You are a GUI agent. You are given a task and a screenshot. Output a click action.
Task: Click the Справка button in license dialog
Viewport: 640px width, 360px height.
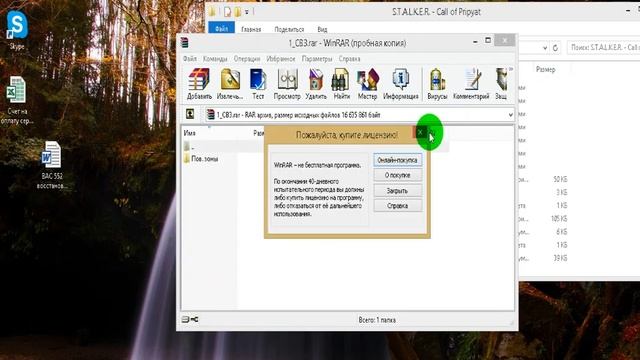point(398,206)
